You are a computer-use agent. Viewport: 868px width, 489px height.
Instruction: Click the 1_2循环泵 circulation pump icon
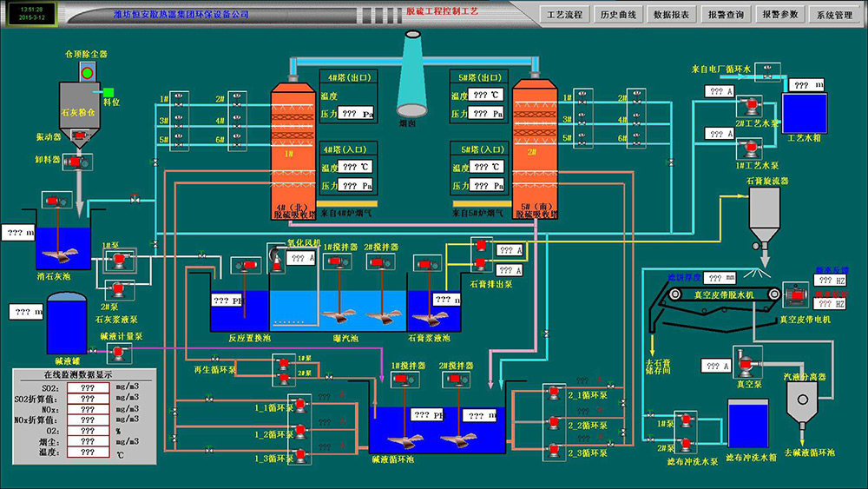coord(299,429)
